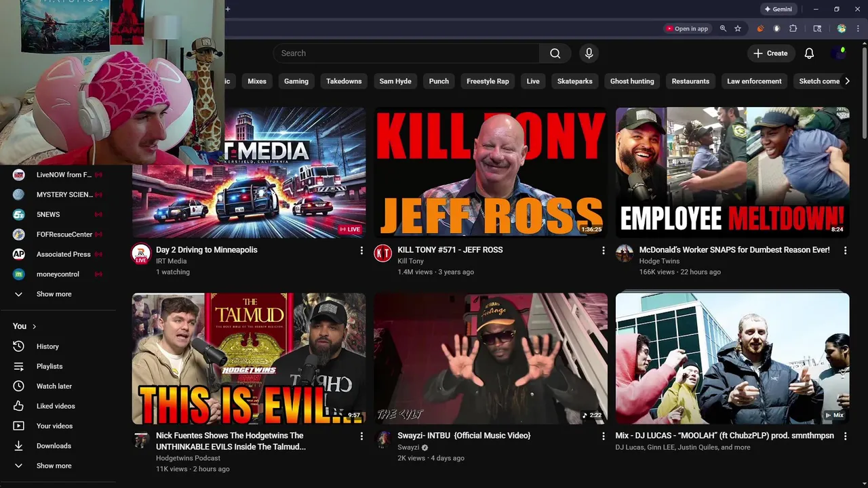Open options menu for KILL TONY #571 video
Viewport: 868px width, 488px height.
point(603,251)
